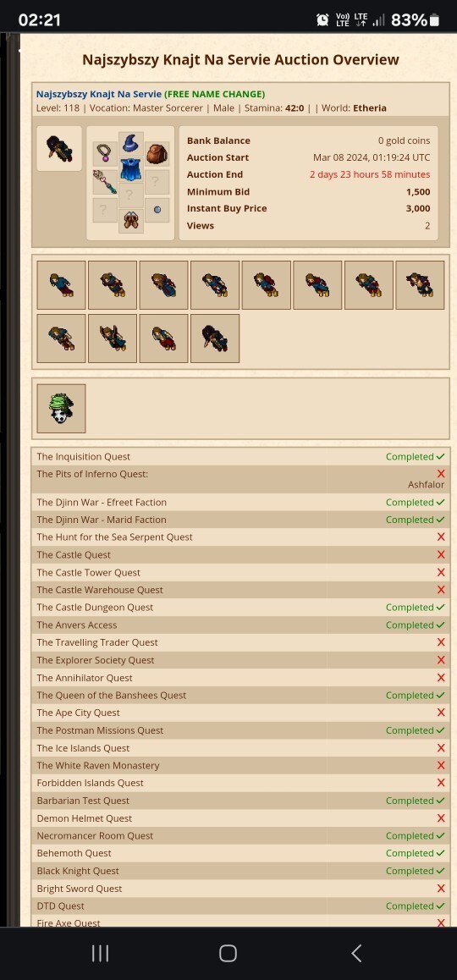This screenshot has height=980, width=457.
Task: Click the red X for Annihilator Quest
Action: point(441,678)
